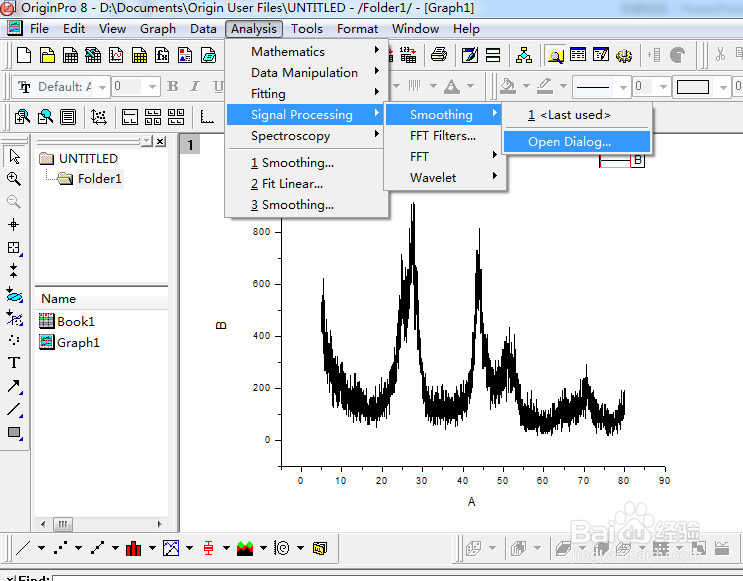
Task: Select the Arrow drawing tool
Action: click(14, 386)
